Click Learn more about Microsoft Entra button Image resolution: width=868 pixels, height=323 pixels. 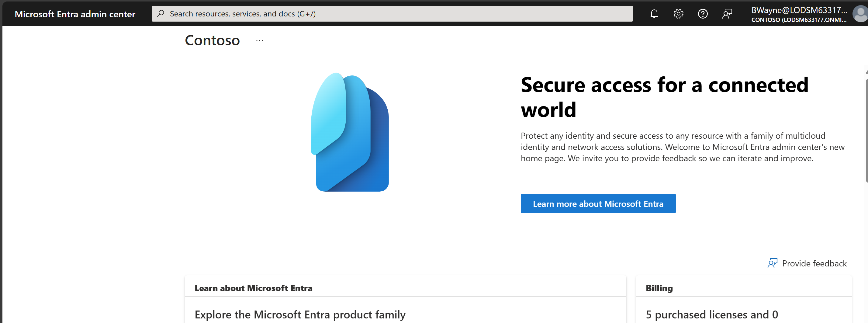(598, 204)
